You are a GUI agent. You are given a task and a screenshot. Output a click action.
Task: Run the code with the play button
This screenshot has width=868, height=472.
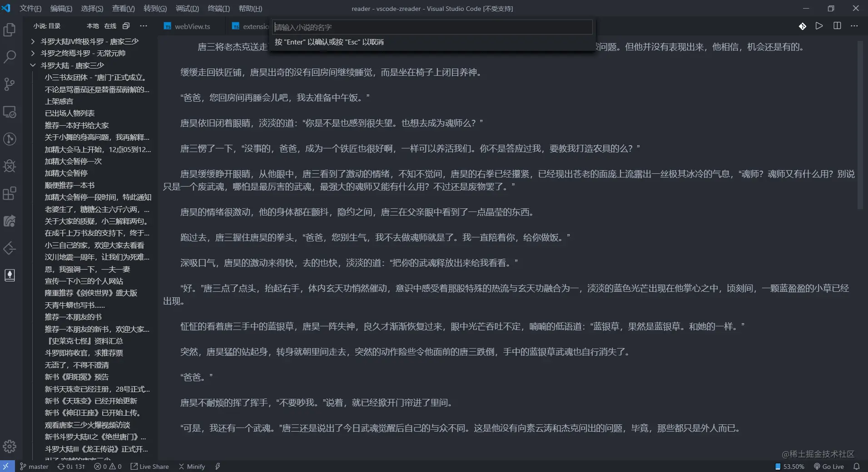(819, 26)
